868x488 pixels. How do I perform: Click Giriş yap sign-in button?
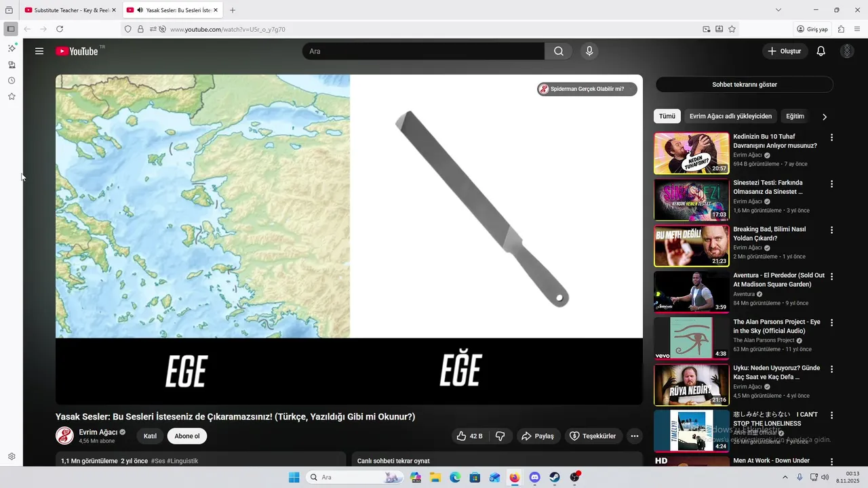pos(812,29)
